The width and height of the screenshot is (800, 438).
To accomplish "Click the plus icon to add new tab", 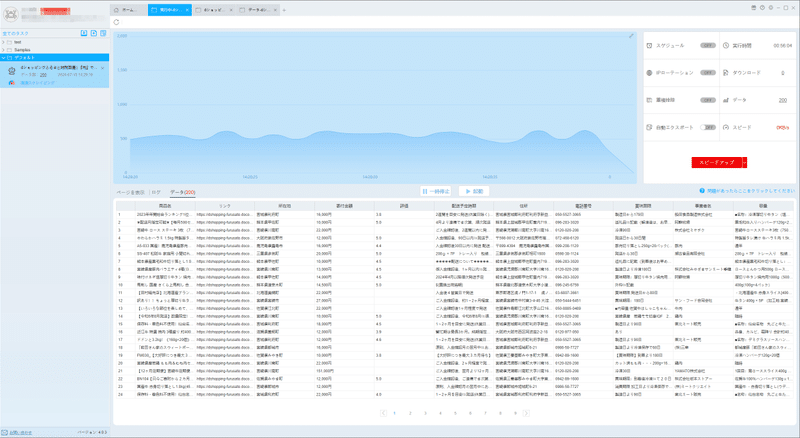I will (284, 10).
